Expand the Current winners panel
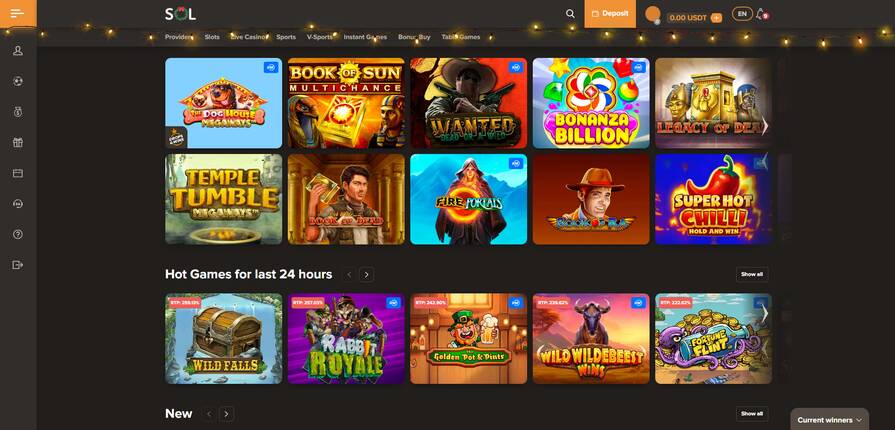Screen dimensions: 895x430 click(x=829, y=420)
